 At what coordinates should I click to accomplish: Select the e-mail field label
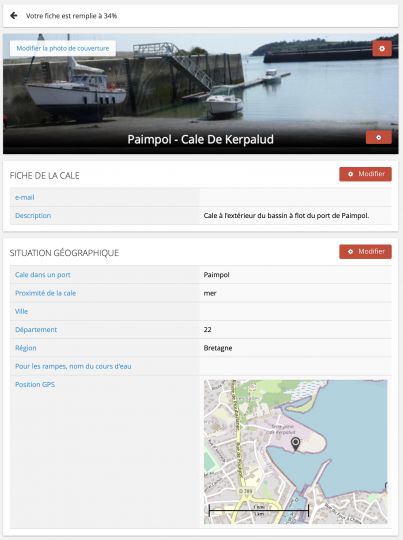pyautogui.click(x=24, y=197)
